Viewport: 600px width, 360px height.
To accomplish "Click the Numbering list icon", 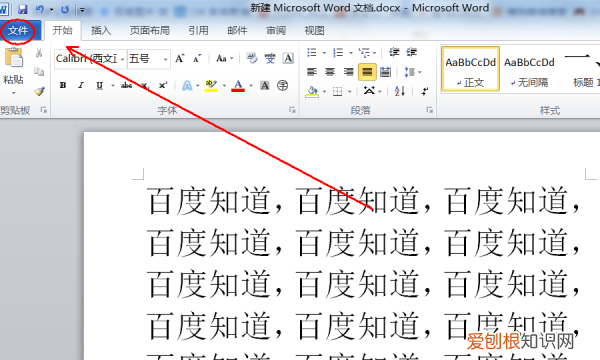I will click(x=338, y=52).
